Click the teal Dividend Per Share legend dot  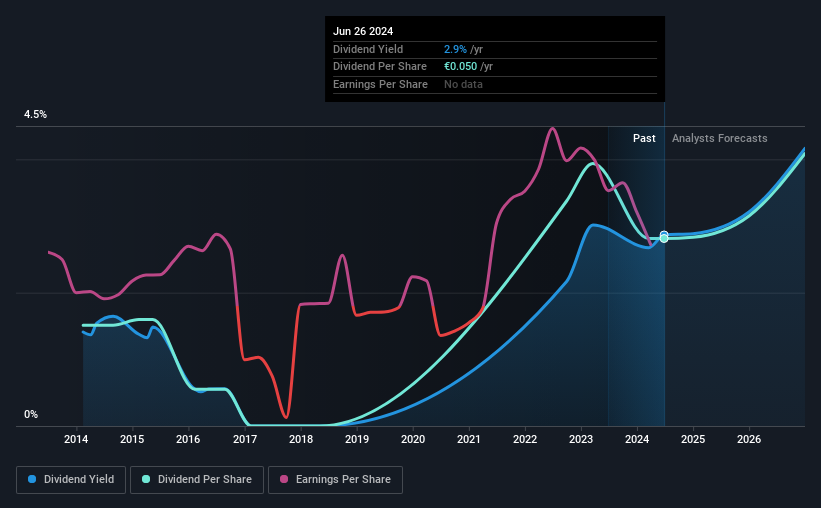click(x=146, y=479)
